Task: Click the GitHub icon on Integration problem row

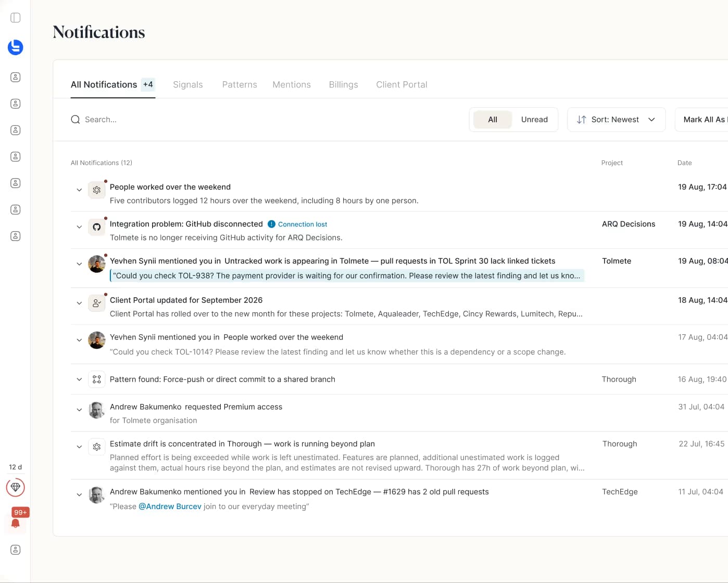Action: pos(97,227)
